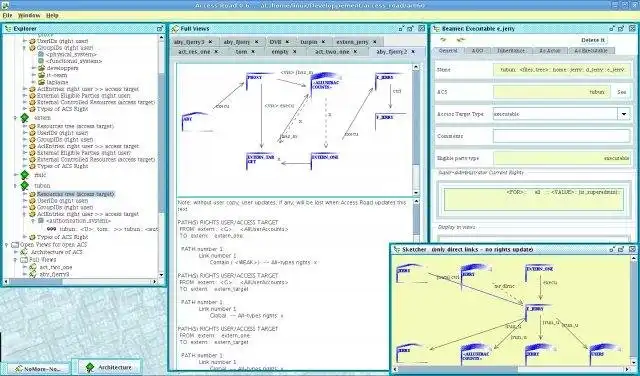Screen dimensions: 640x376
Task: Open the As Executable tab in Beamer
Action: (x=591, y=51)
